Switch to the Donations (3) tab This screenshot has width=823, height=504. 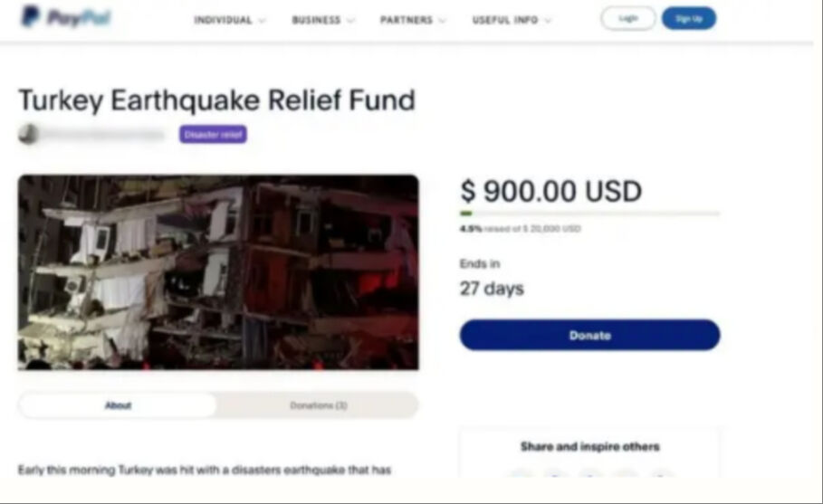318,404
